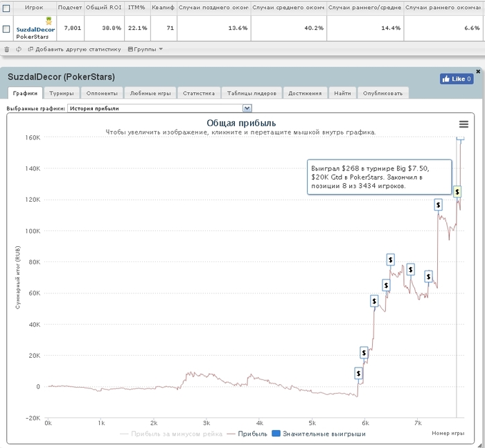Click the 'Игрок' column header
This screenshot has height=448, width=485.
(34, 8)
